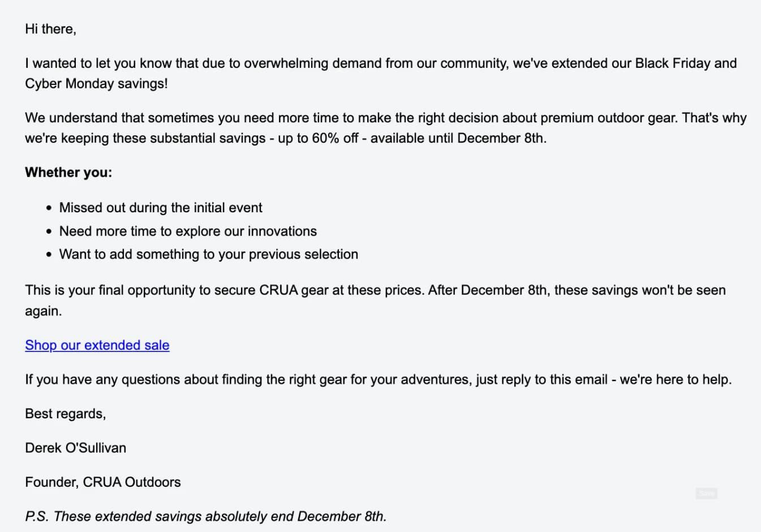
Task: Click "Missed out during the initial event" bullet
Action: (161, 208)
